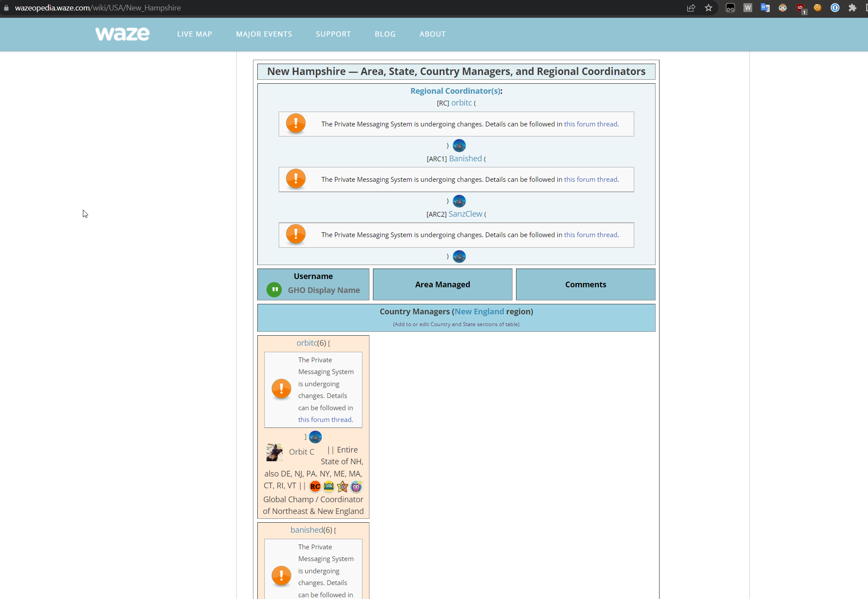Image resolution: width=868 pixels, height=599 pixels.
Task: Click the padlock icon in the address bar
Action: tap(6, 7)
